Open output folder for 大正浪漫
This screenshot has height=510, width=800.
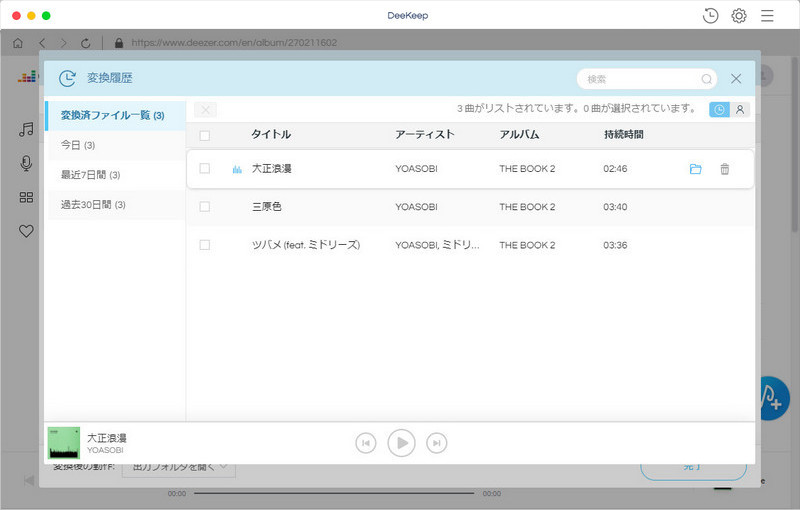pos(695,169)
